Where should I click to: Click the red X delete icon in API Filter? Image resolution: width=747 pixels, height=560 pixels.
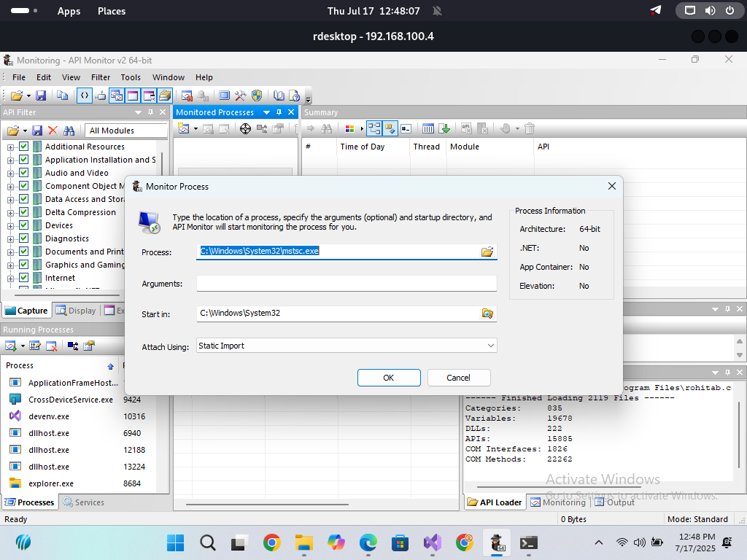[x=53, y=131]
